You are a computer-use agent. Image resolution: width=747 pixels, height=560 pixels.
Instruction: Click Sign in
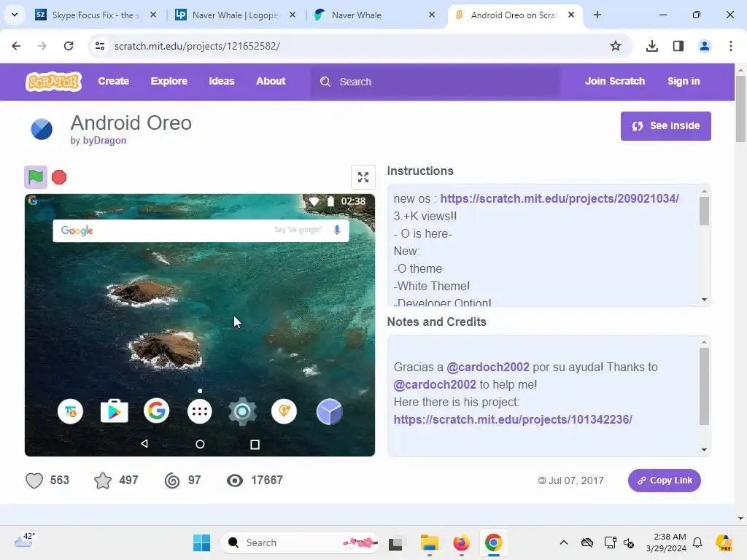(x=683, y=81)
